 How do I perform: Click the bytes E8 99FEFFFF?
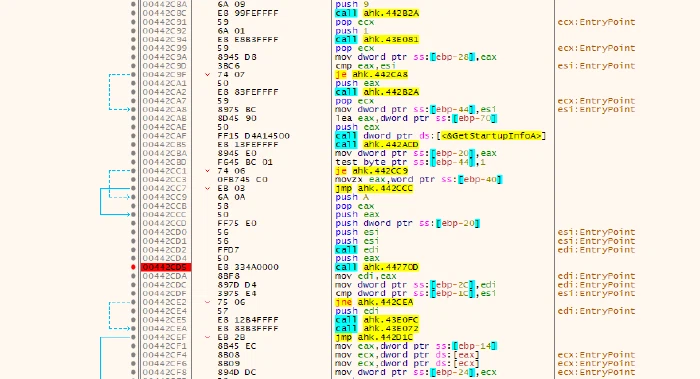[x=248, y=13]
